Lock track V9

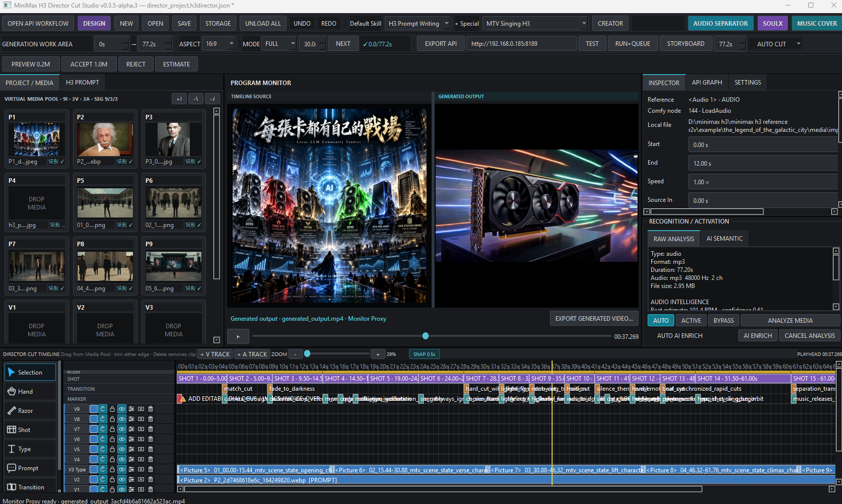point(112,409)
